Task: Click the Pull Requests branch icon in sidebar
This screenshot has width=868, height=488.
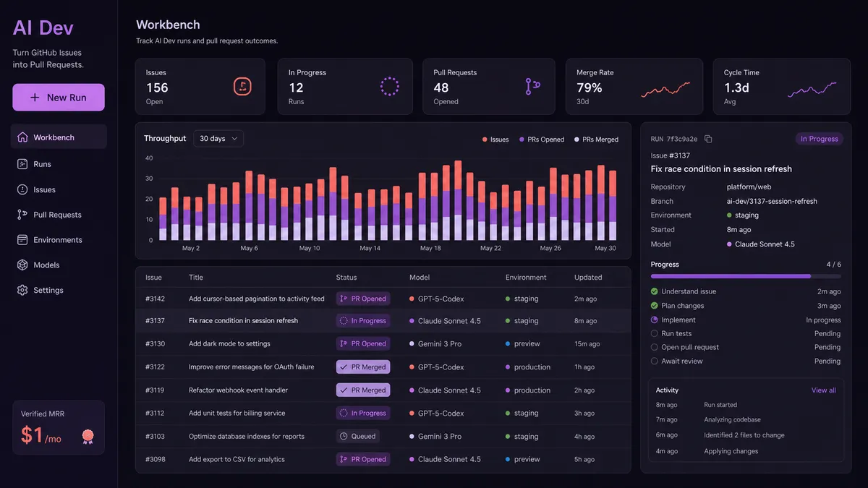Action: pyautogui.click(x=22, y=215)
